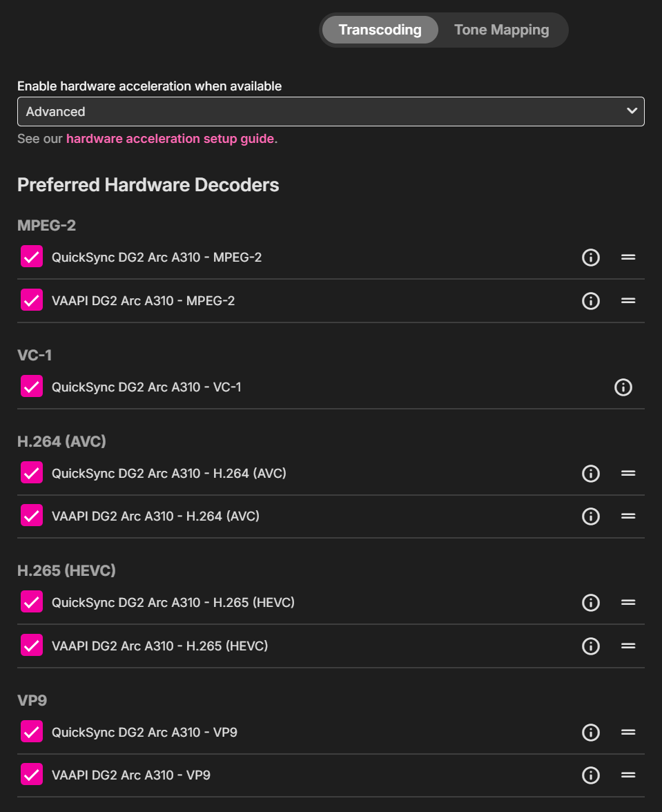This screenshot has width=662, height=812.
Task: Switch to the Tone Mapping tab
Action: 501,30
